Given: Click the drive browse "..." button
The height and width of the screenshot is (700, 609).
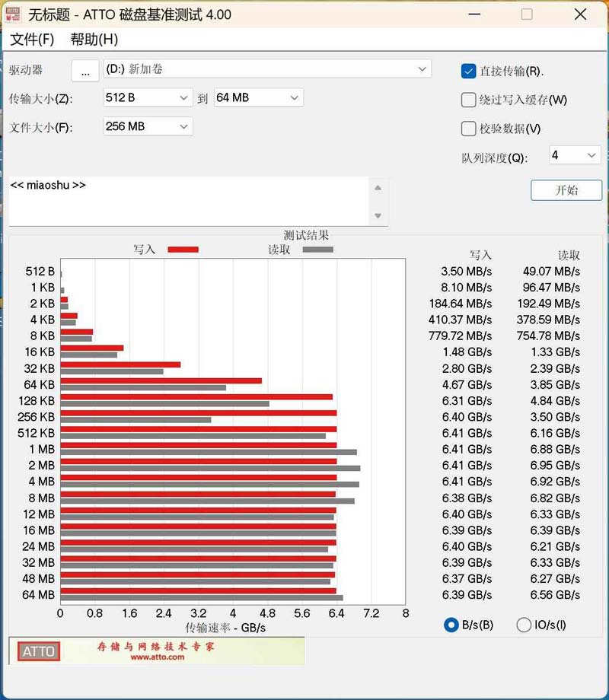Looking at the screenshot, I should [x=85, y=71].
